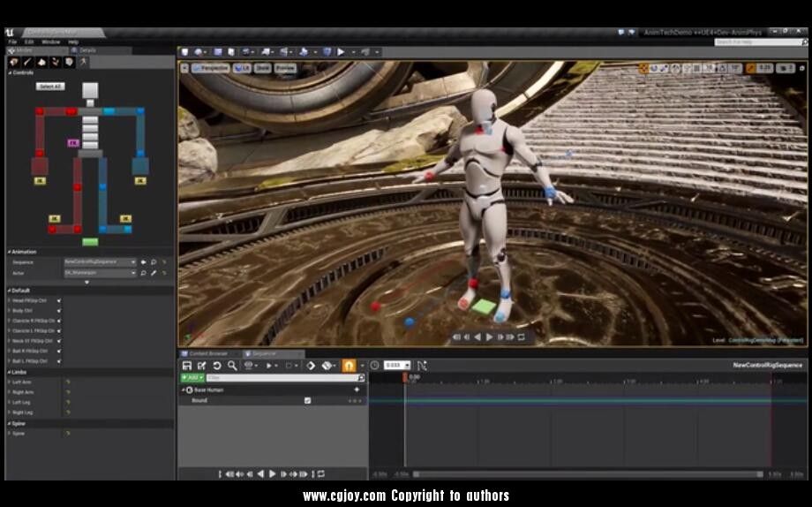This screenshot has height=507, width=812.
Task: Toggle the orange snapping magnet icon
Action: (x=349, y=366)
